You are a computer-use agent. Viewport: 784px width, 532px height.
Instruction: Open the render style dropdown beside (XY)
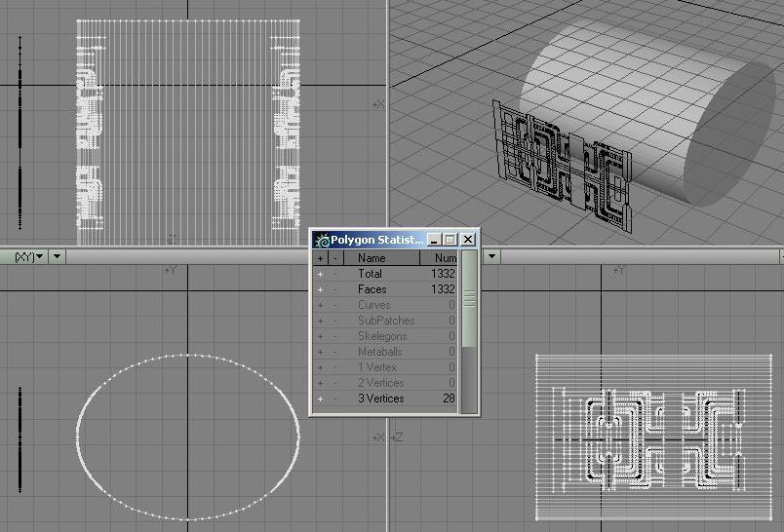pos(57,256)
